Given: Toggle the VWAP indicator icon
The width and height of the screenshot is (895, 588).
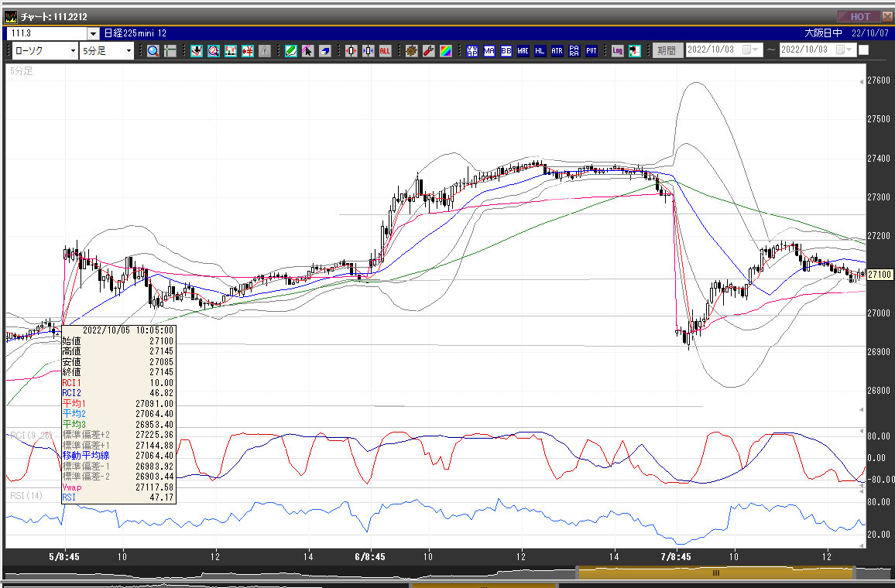Looking at the screenshot, I should click(472, 51).
